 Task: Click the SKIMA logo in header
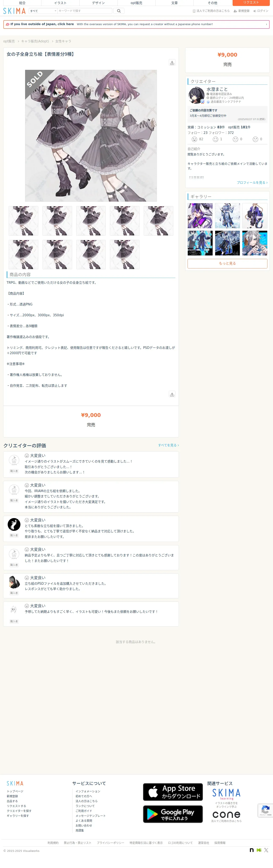tap(14, 11)
